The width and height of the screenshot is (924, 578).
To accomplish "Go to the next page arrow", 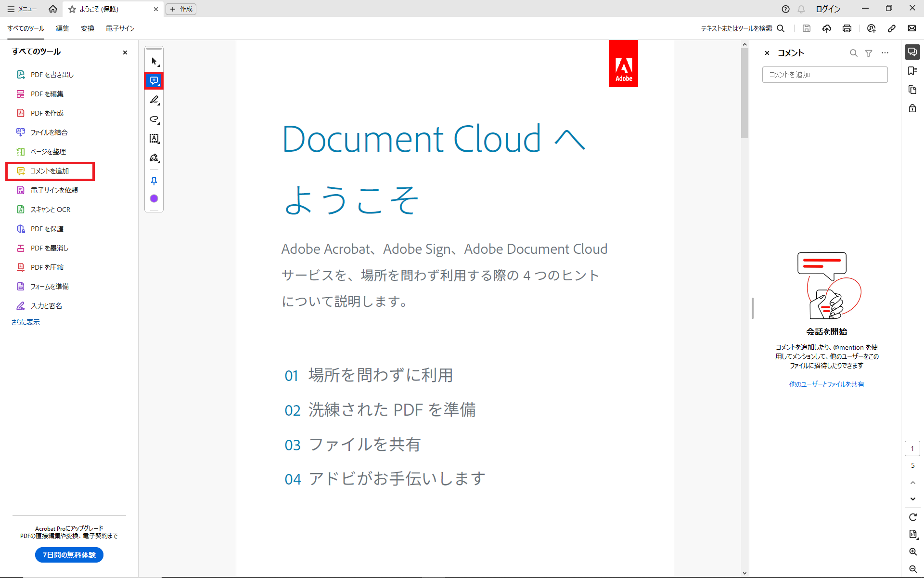I will click(913, 499).
